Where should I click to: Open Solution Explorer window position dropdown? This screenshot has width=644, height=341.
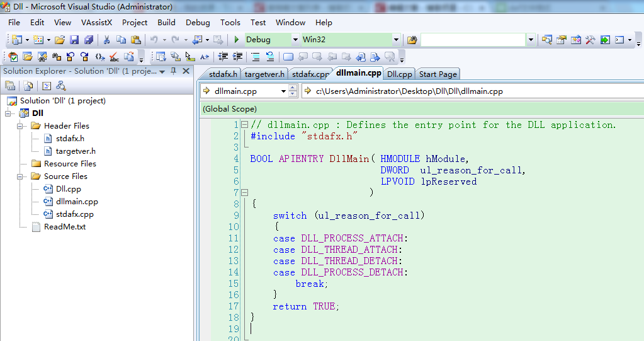tap(162, 72)
